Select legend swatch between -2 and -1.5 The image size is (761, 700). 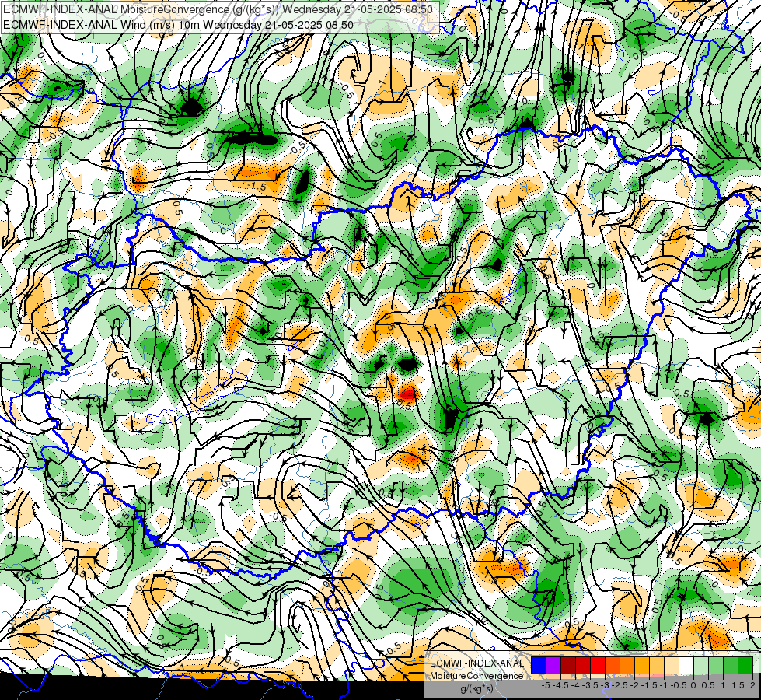pos(642,666)
